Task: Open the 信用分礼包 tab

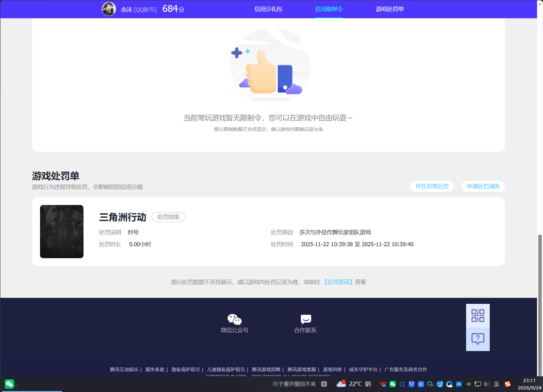Action: pyautogui.click(x=268, y=9)
